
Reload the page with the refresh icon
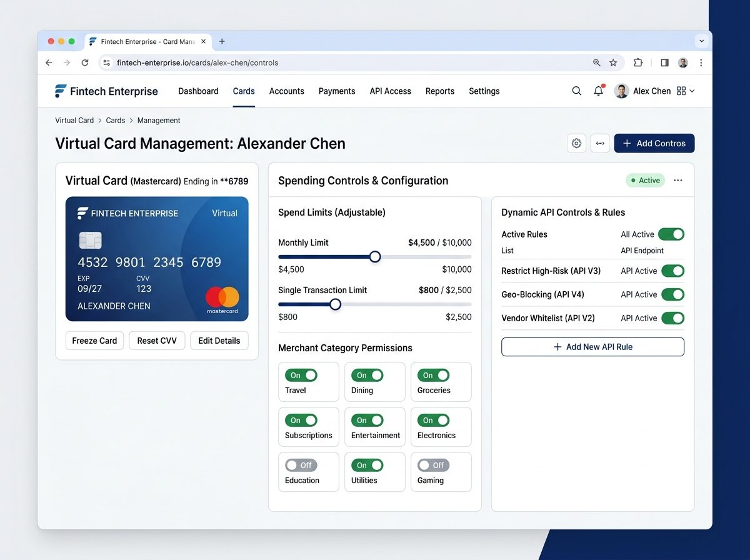click(x=85, y=62)
